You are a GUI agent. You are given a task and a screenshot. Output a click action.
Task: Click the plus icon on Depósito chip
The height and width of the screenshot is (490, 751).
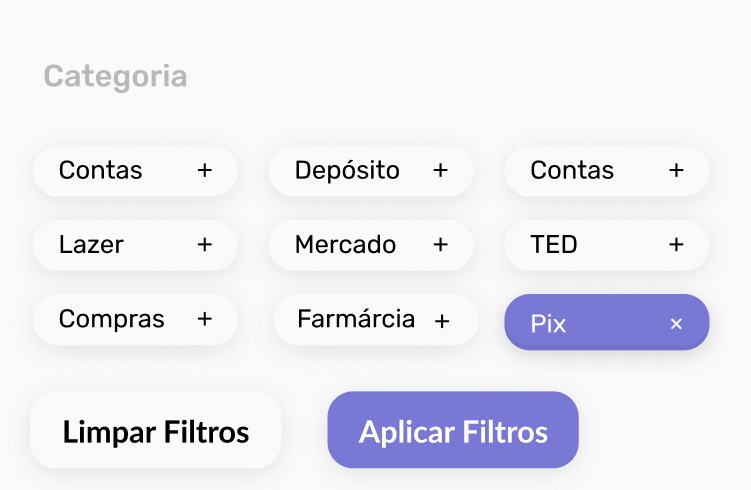click(440, 171)
